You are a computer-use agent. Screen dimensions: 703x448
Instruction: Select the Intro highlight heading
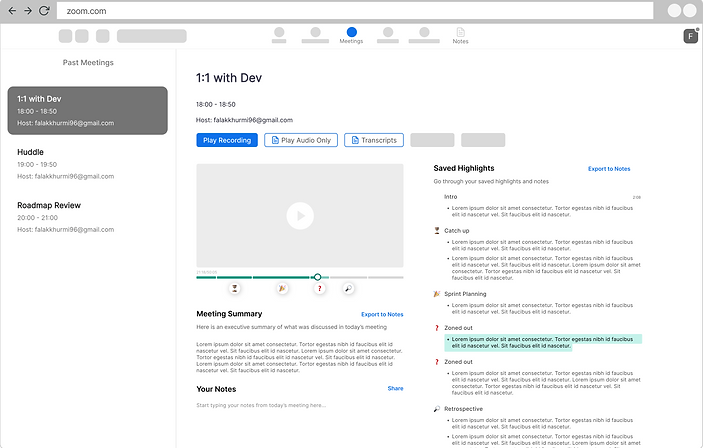click(x=451, y=196)
